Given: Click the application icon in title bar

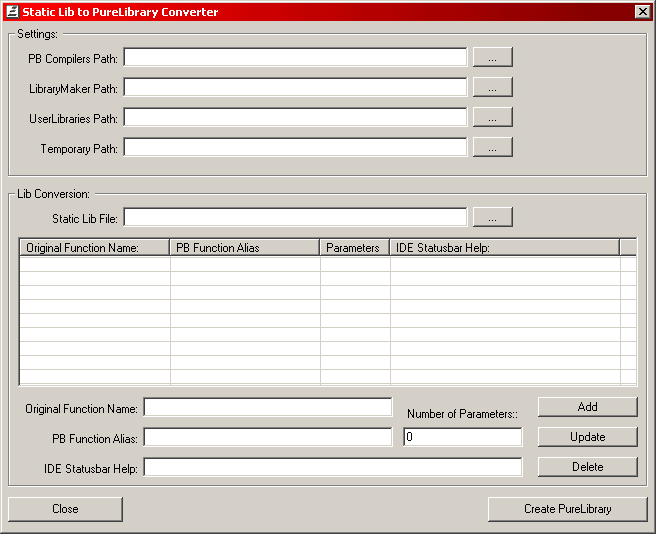Looking at the screenshot, I should (x=13, y=12).
